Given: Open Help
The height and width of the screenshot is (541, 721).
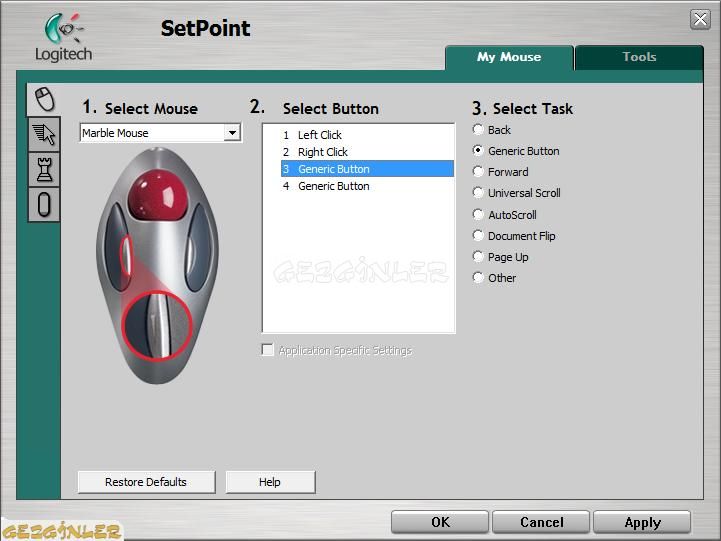Looking at the screenshot, I should pyautogui.click(x=270, y=482).
